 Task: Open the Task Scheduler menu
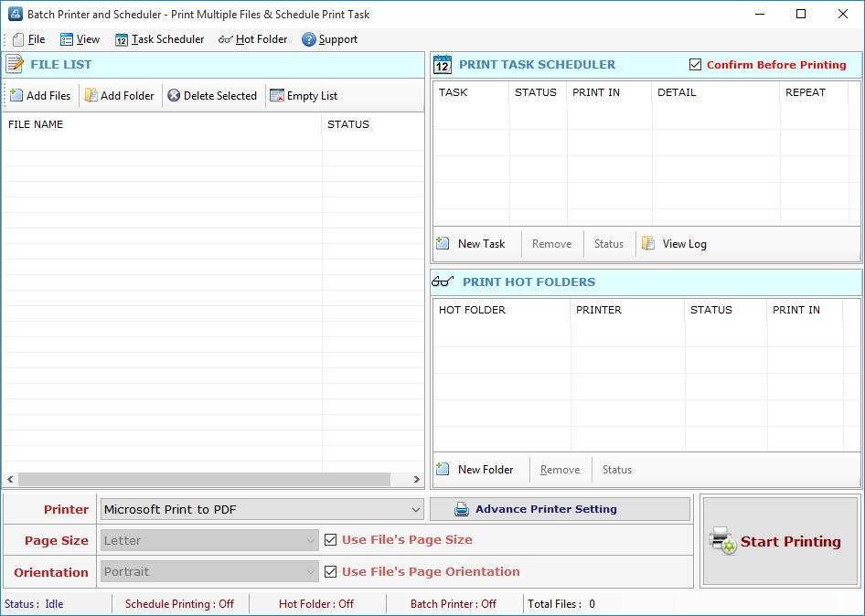[159, 39]
